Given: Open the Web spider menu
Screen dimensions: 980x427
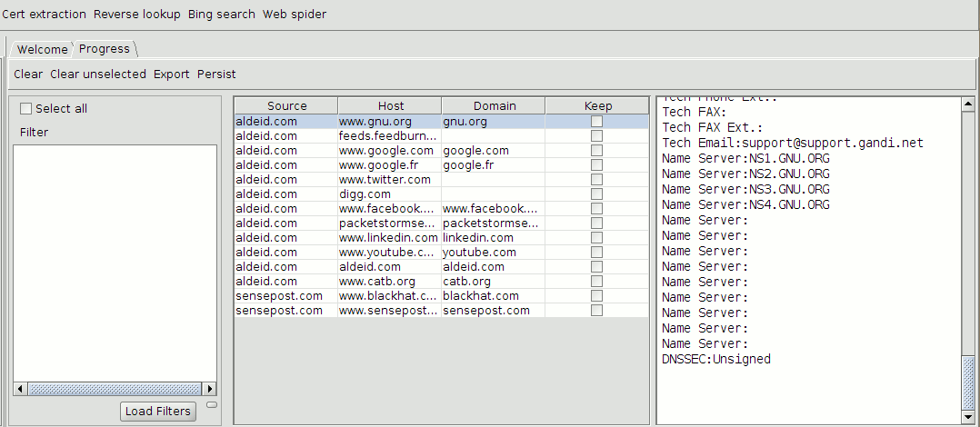Looking at the screenshot, I should (x=295, y=15).
